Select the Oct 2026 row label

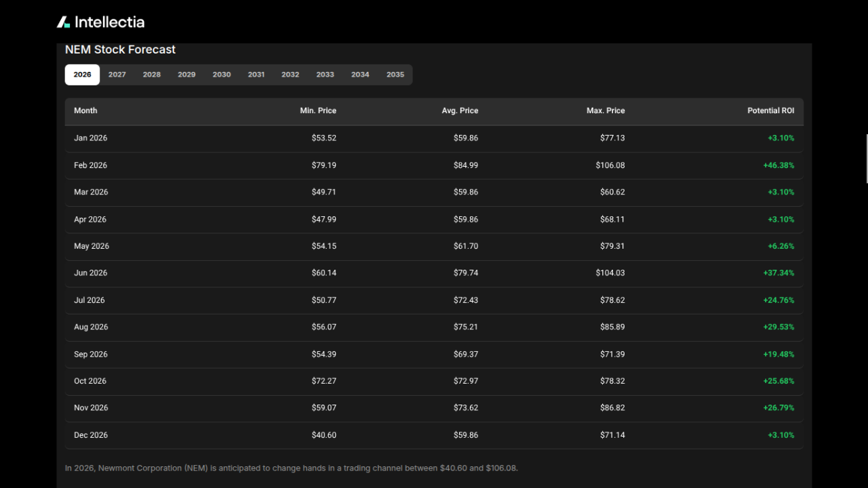90,381
